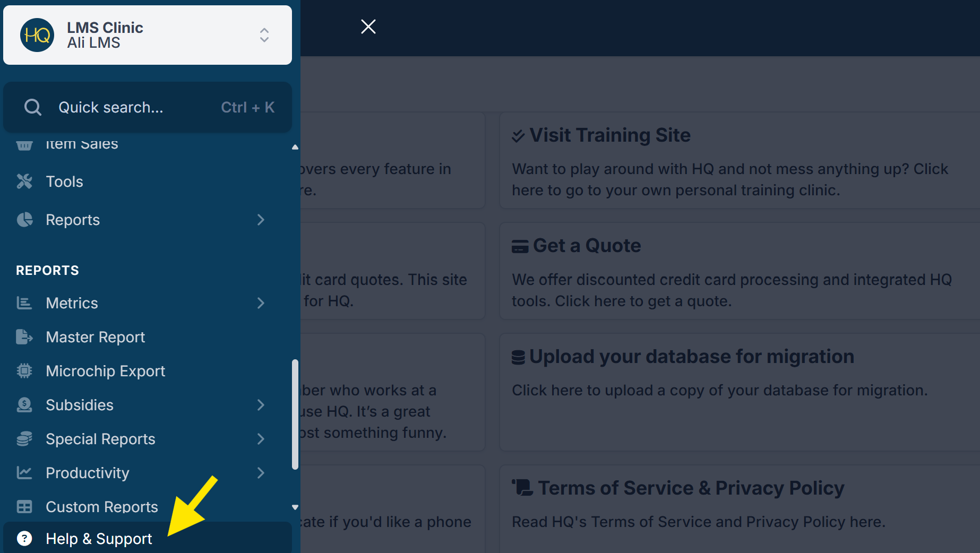Click the Help & Support question icon
This screenshot has height=553, width=980.
click(24, 538)
